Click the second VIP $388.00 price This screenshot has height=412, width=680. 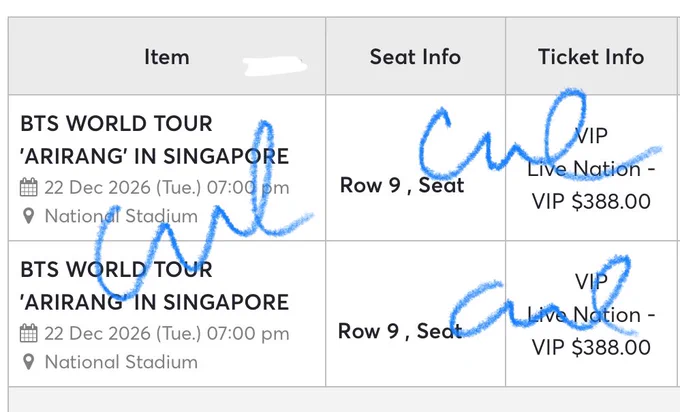click(x=591, y=347)
